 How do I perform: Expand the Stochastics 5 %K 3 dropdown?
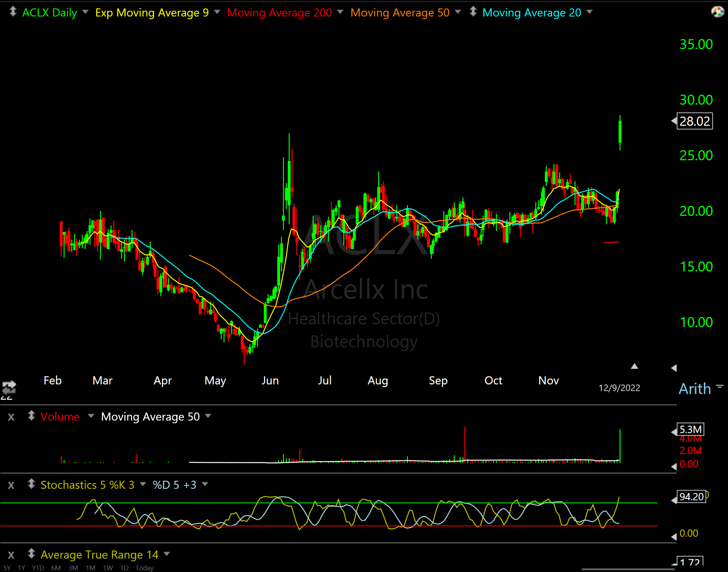[x=143, y=484]
